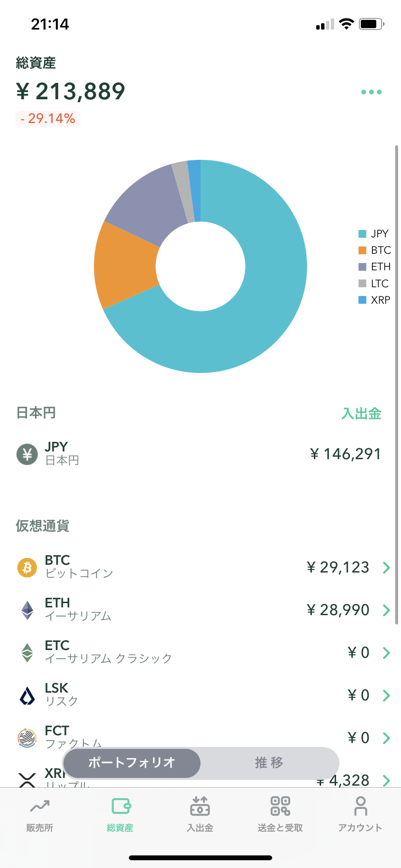Tap the Ethereum diamond icon
401x868 pixels.
click(27, 610)
